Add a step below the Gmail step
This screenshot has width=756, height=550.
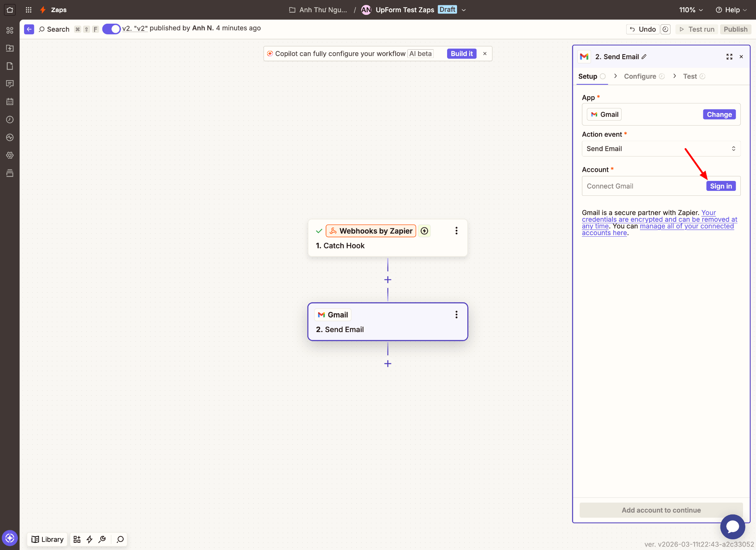point(388,364)
